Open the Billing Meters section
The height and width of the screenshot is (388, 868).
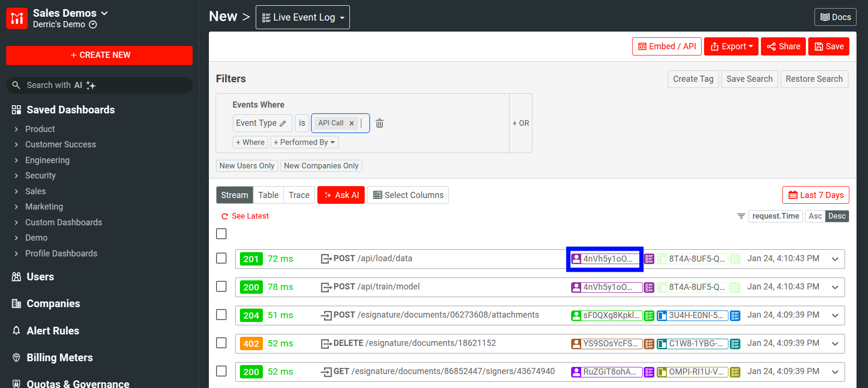(x=59, y=357)
